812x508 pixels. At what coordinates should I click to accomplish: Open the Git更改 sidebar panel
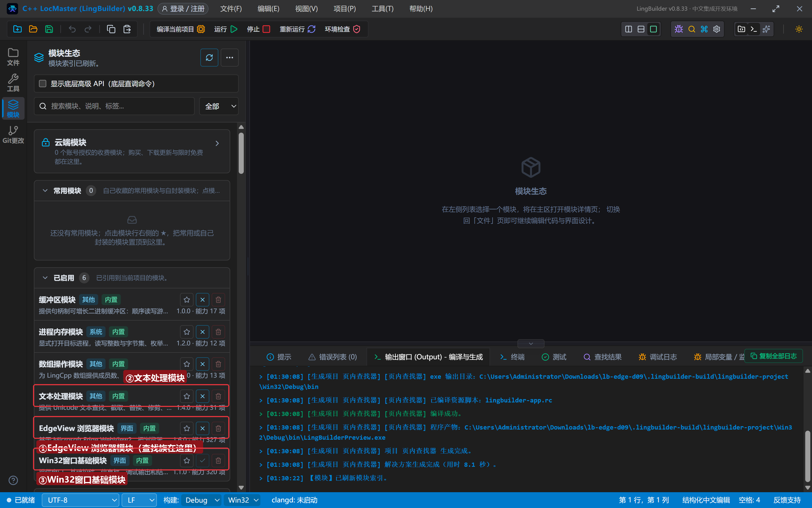point(13,135)
